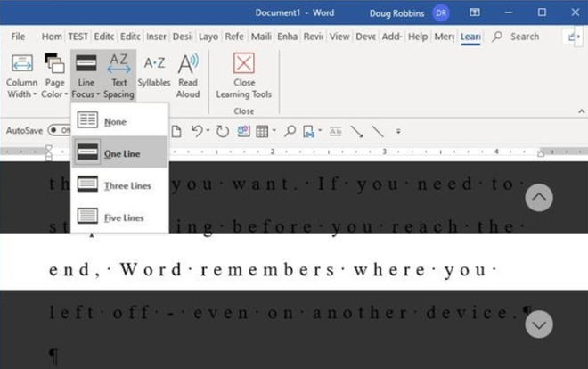Viewport: 588px width, 369px height.
Task: Open the Insert ribbon tab
Action: point(156,37)
